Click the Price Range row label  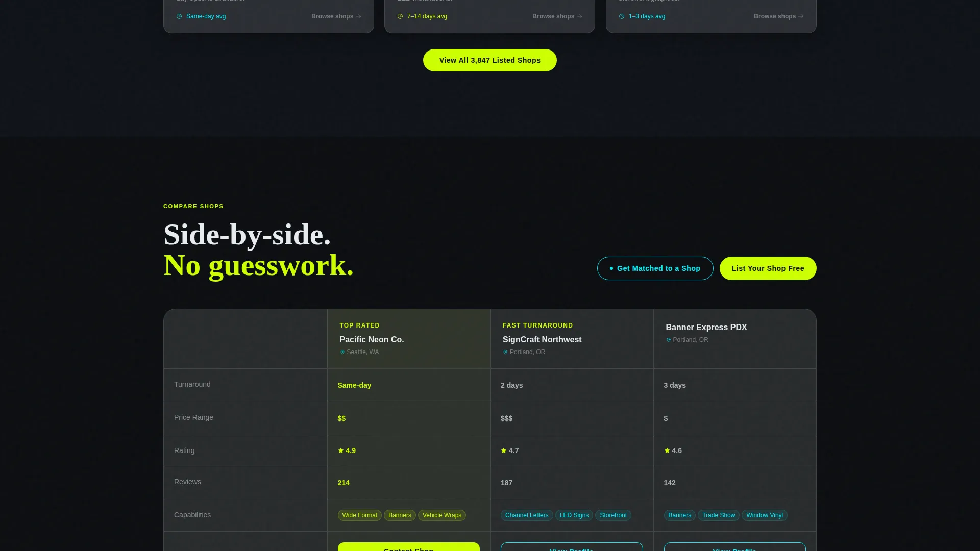[193, 417]
